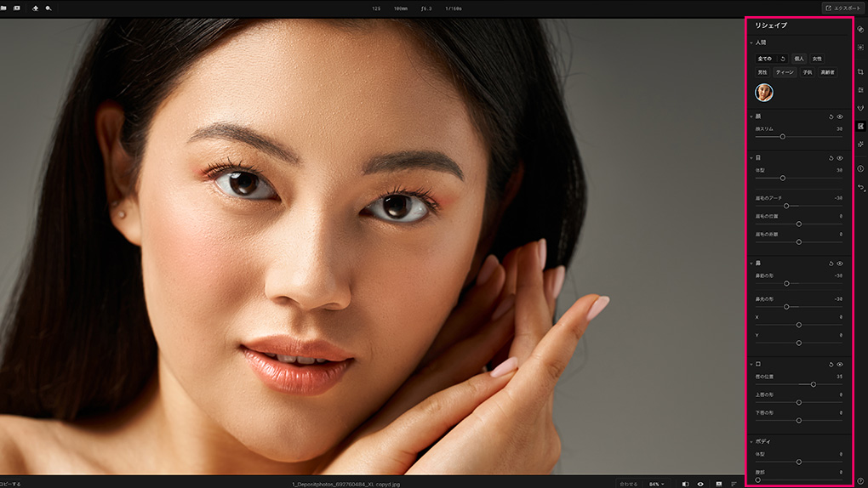Toggle the eye preview icon in bottom bar
Image resolution: width=868 pixels, height=488 pixels.
(700, 484)
